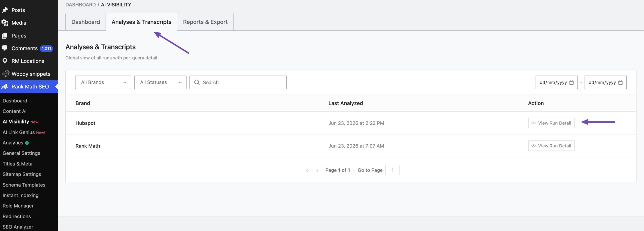644x231 pixels.
Task: Open Media in the admin menu
Action: (19, 23)
